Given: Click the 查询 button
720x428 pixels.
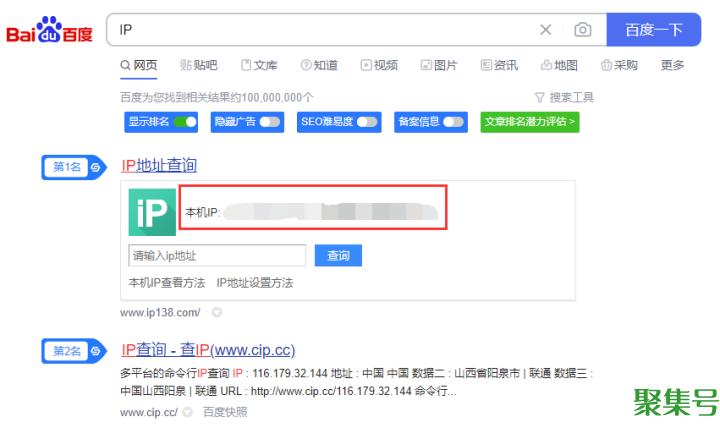Looking at the screenshot, I should pos(338,256).
